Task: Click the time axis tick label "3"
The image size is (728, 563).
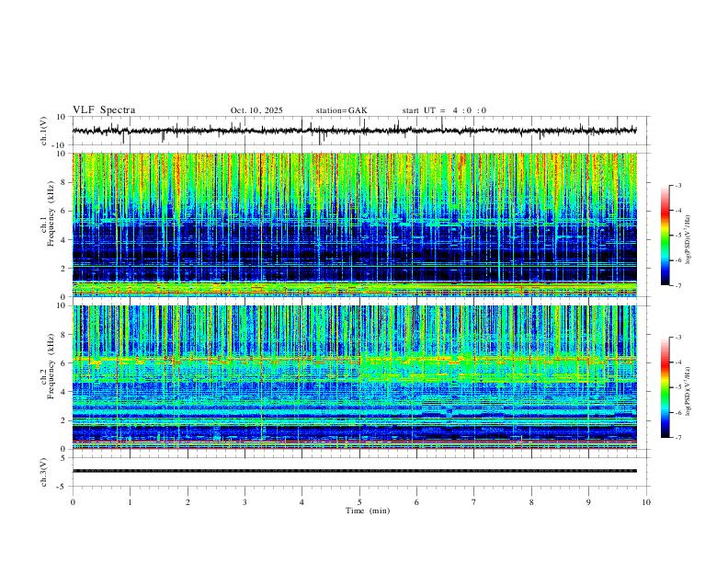Action: click(x=245, y=502)
